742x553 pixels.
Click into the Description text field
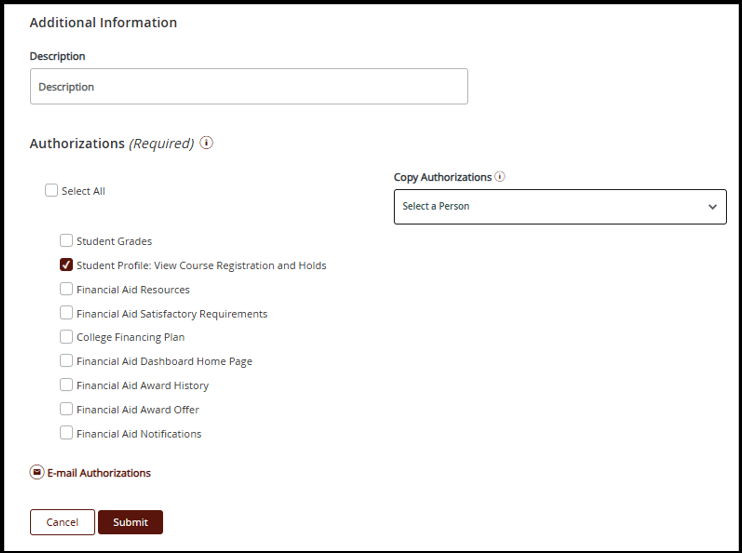click(248, 87)
